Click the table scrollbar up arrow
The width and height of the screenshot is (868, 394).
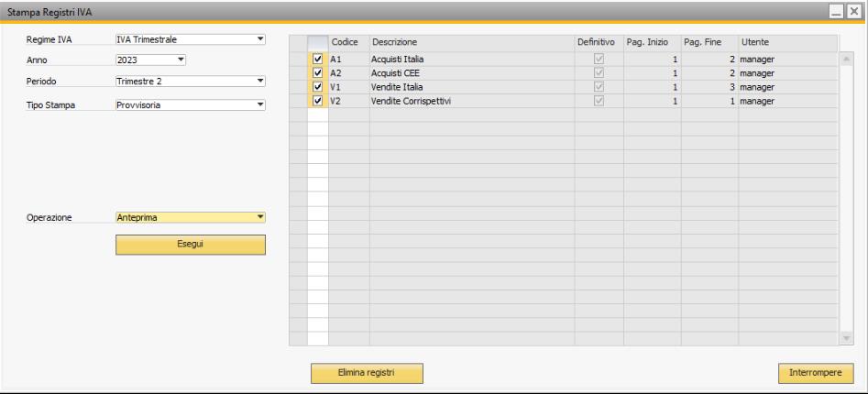click(x=846, y=60)
